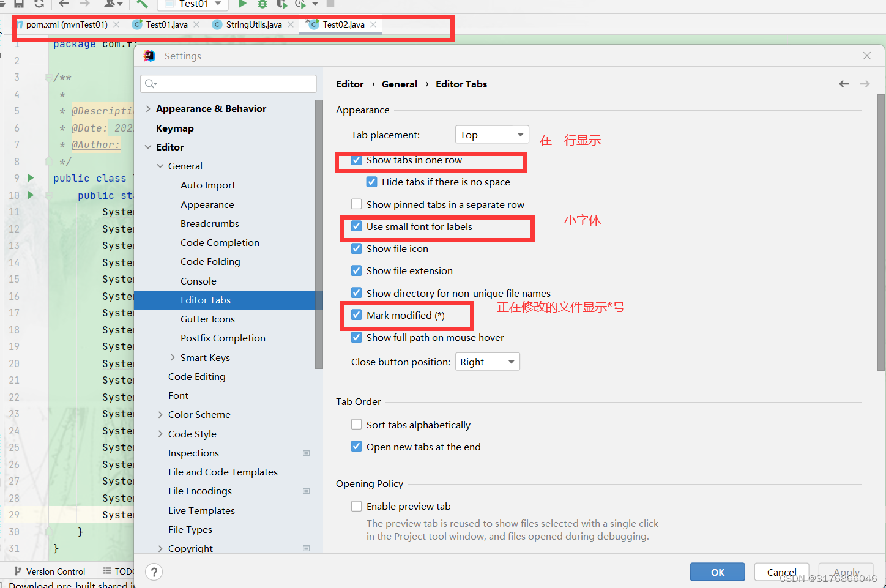This screenshot has height=588, width=886.
Task: Open Auto Import settings
Action: click(x=208, y=185)
